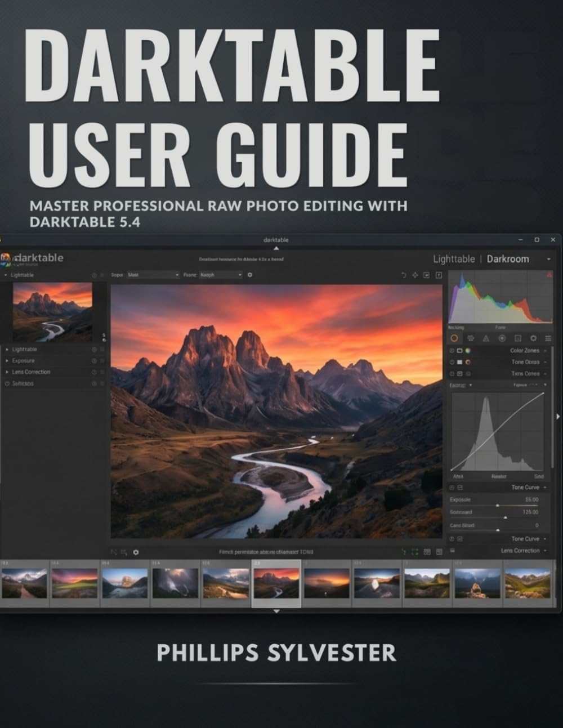Image resolution: width=563 pixels, height=728 pixels.
Task: Click the square mask icon in Color Zones row
Action: pos(459,350)
